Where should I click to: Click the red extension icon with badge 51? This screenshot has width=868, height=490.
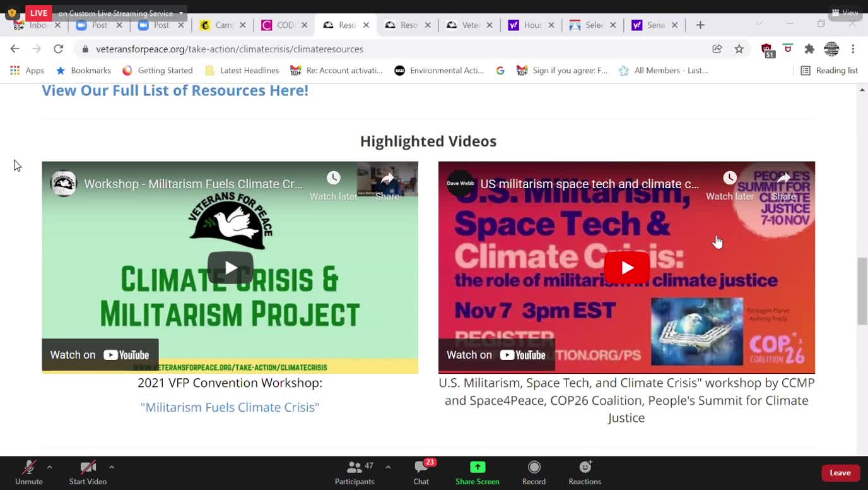[767, 50]
